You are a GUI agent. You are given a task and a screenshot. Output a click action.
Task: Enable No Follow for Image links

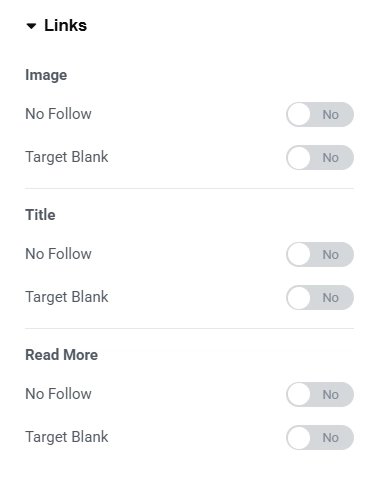click(x=320, y=114)
